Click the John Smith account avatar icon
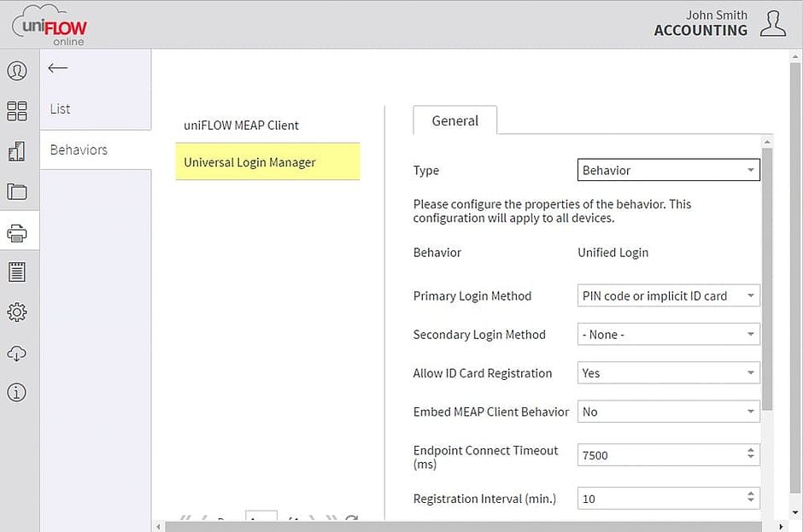 (x=773, y=24)
